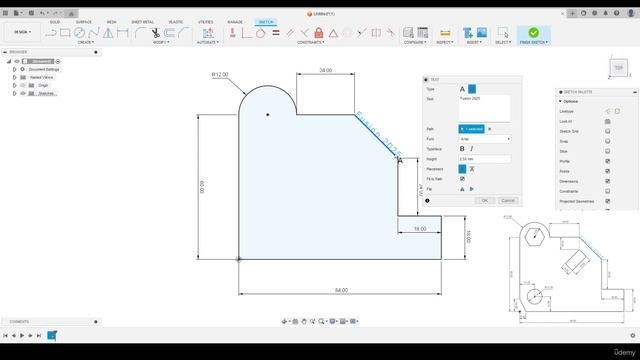Screen dimensions: 640x360
Task: Apply the Symmetry constraint
Action: pos(376,33)
